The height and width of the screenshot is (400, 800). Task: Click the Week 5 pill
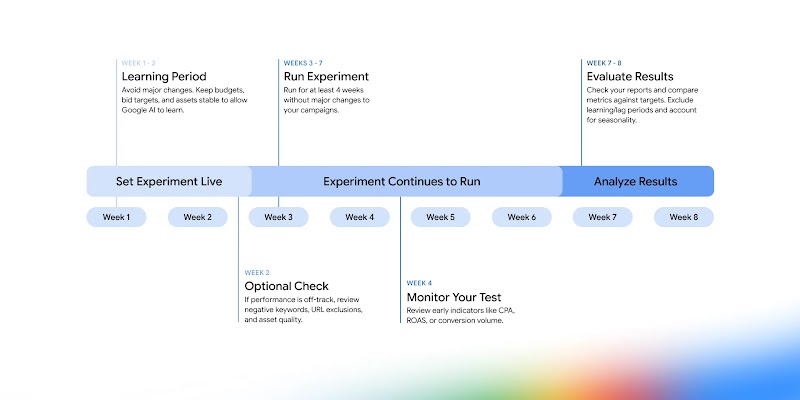(440, 217)
